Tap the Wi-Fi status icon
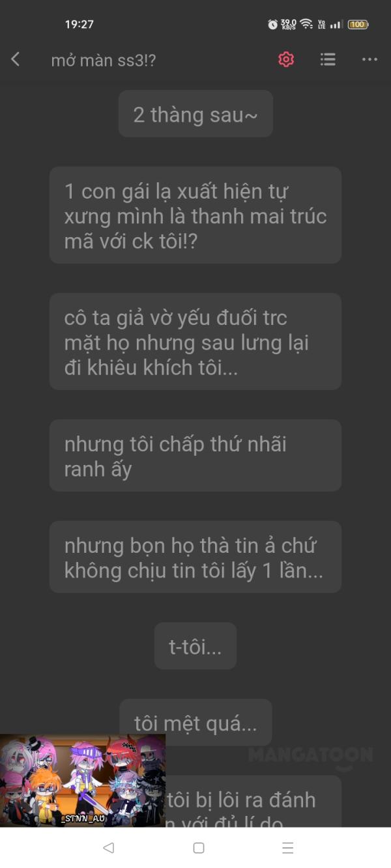 pyautogui.click(x=306, y=25)
